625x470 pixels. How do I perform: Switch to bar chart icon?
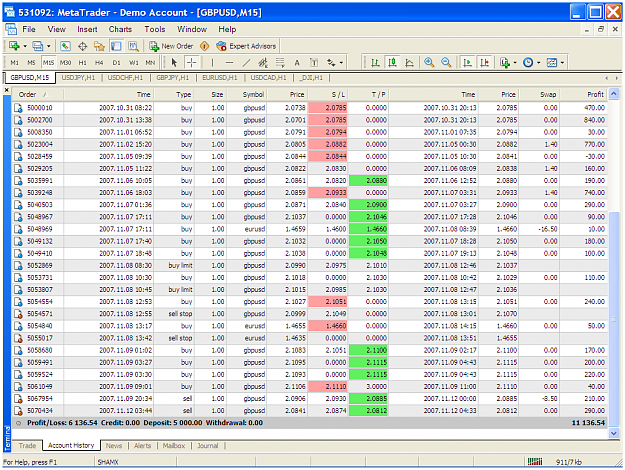click(375, 63)
